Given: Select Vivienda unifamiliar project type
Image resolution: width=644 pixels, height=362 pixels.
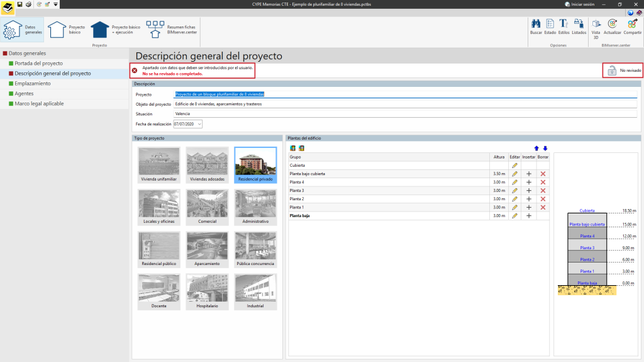Looking at the screenshot, I should pyautogui.click(x=159, y=165).
